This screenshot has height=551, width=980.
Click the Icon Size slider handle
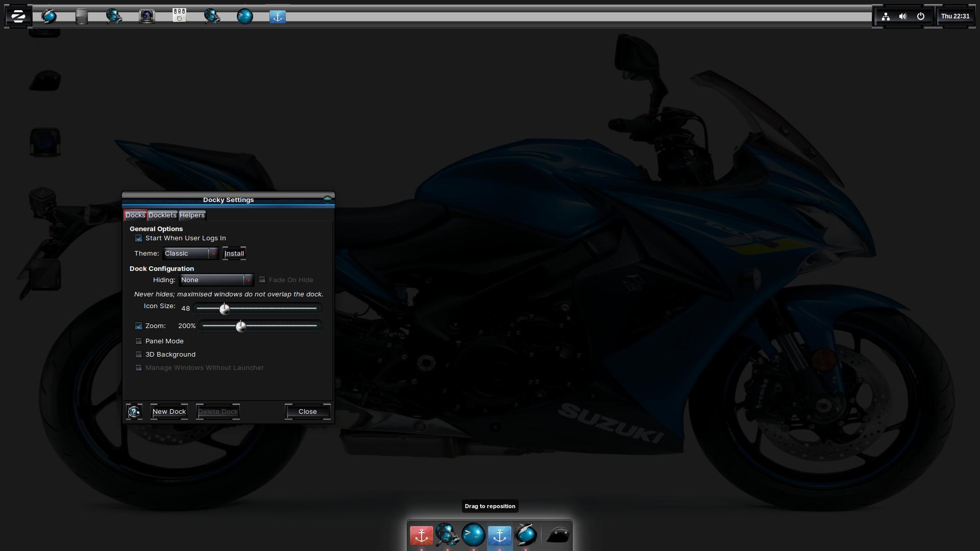225,309
